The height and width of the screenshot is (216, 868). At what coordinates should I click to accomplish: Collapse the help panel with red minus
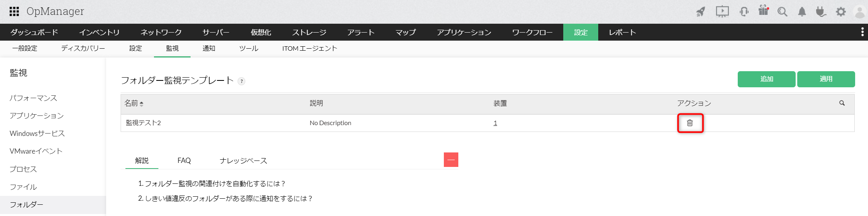[451, 160]
